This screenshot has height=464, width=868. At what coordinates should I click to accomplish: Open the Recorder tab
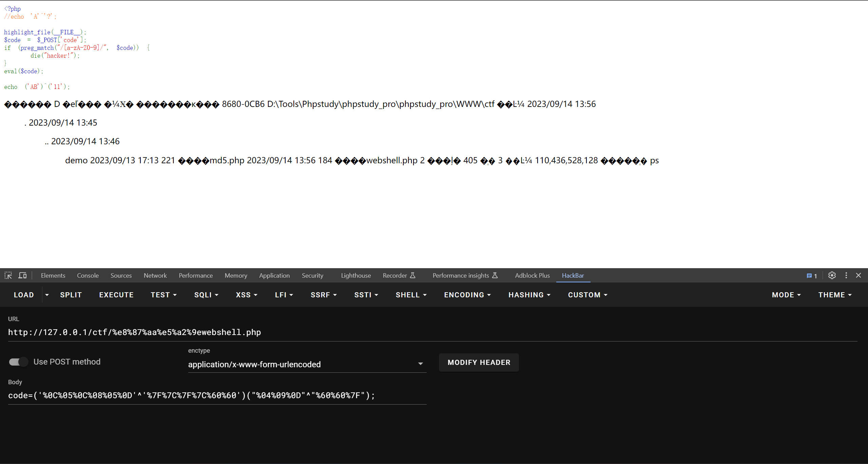[x=399, y=275]
